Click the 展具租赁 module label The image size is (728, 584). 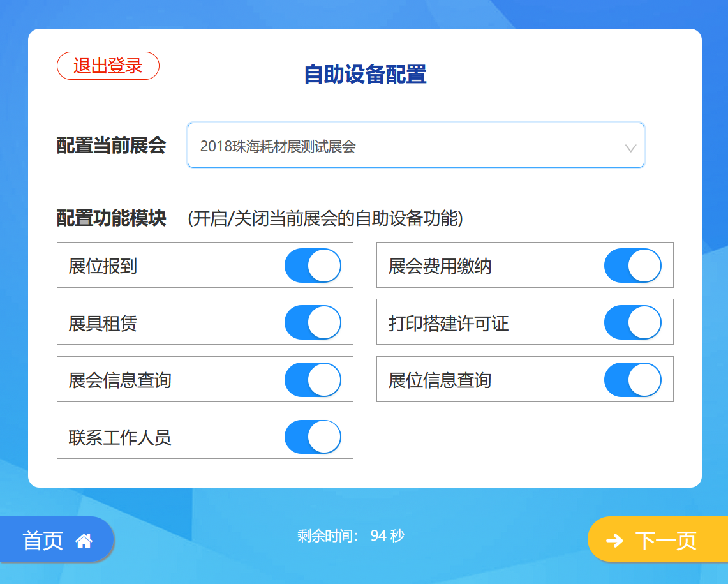click(x=103, y=324)
